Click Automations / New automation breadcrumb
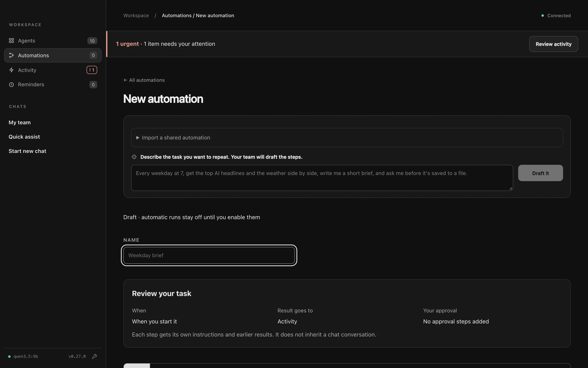 tap(198, 16)
